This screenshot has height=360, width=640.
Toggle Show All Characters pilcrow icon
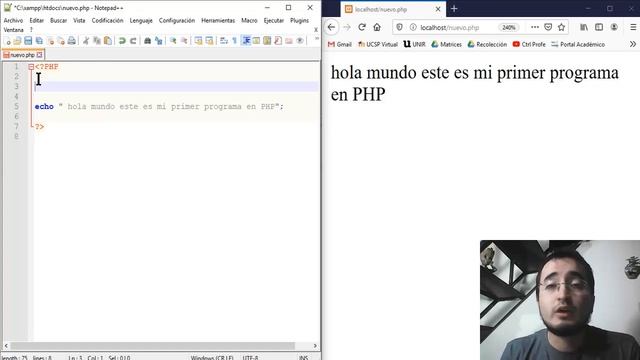(235, 41)
